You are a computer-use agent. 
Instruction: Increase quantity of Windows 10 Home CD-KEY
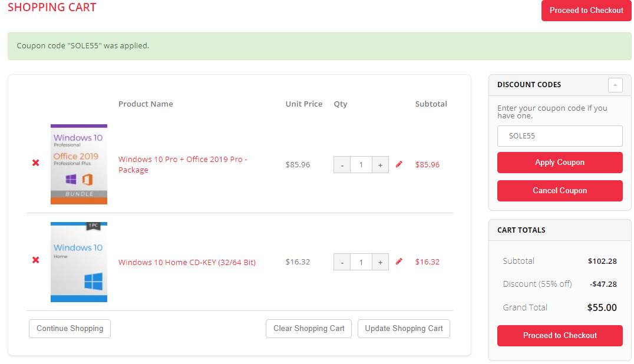(380, 262)
